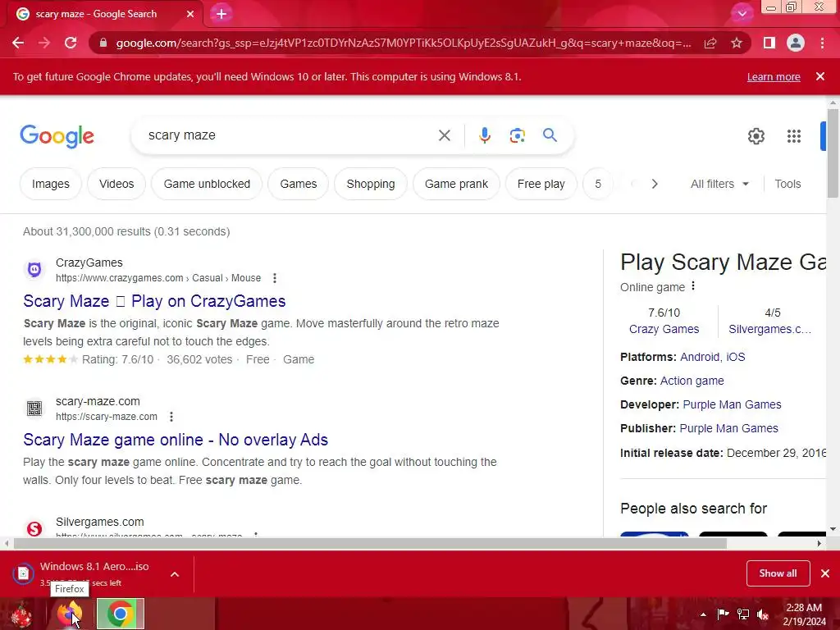
Task: Open the Action Center flag icon
Action: pos(723,614)
